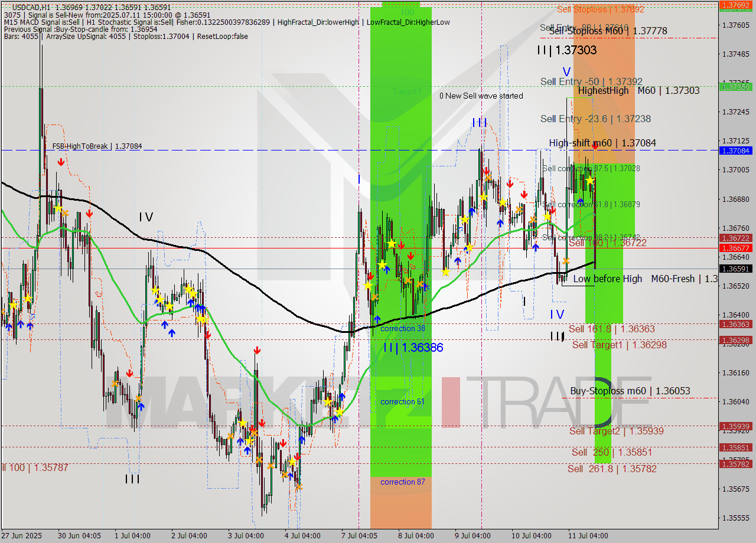This screenshot has height=543, width=756.
Task: Click the blue 1.37084 price tag on the right axis
Action: point(736,151)
